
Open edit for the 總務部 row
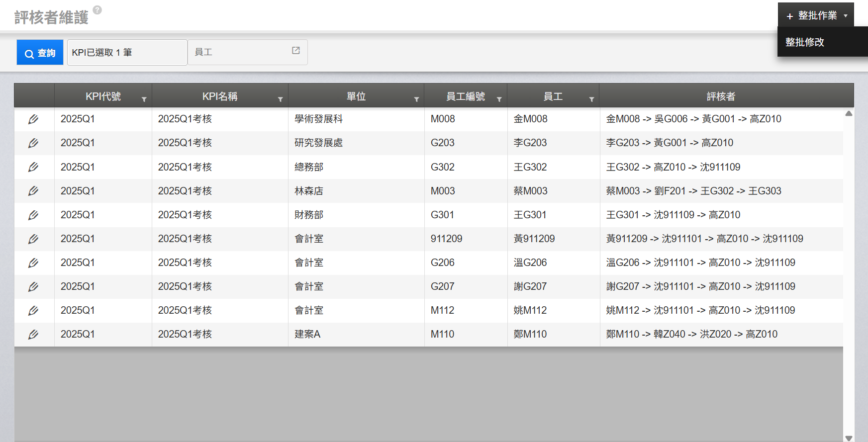(x=33, y=167)
